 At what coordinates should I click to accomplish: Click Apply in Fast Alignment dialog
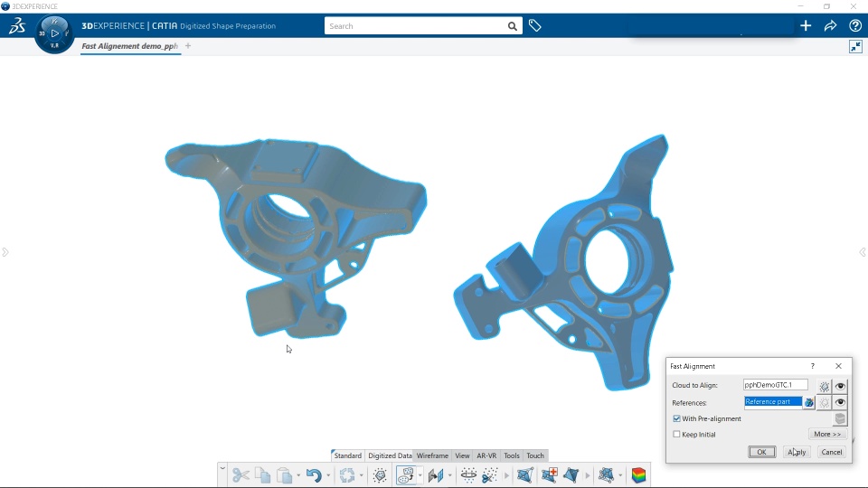pos(797,452)
